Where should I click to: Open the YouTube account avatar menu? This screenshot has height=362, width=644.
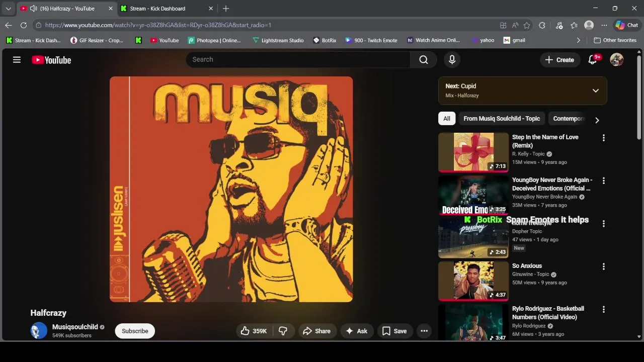pos(617,60)
